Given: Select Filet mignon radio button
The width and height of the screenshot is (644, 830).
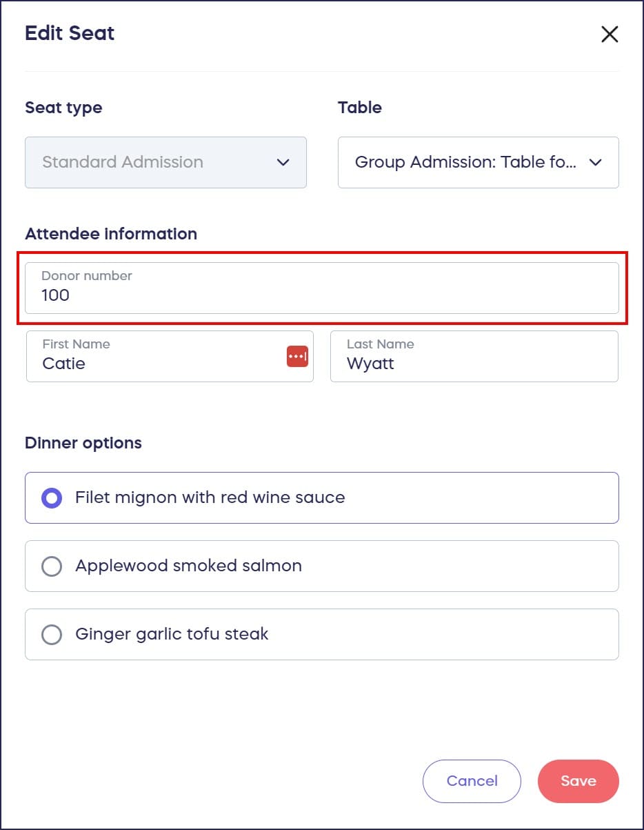Looking at the screenshot, I should (52, 498).
